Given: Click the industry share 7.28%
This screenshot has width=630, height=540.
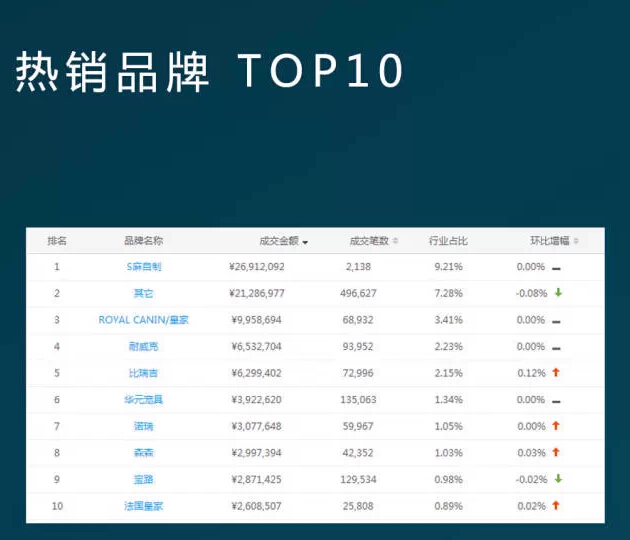Looking at the screenshot, I should (448, 293).
